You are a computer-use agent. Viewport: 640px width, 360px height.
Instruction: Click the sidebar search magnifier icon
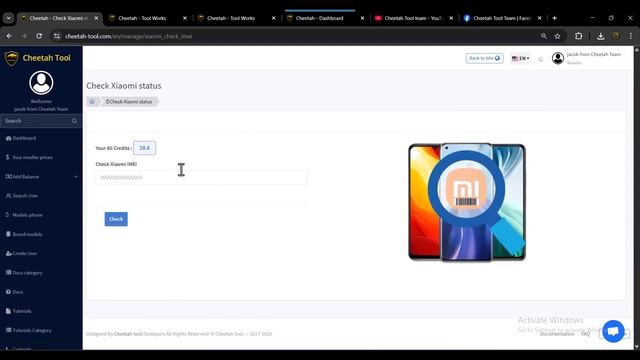click(74, 121)
